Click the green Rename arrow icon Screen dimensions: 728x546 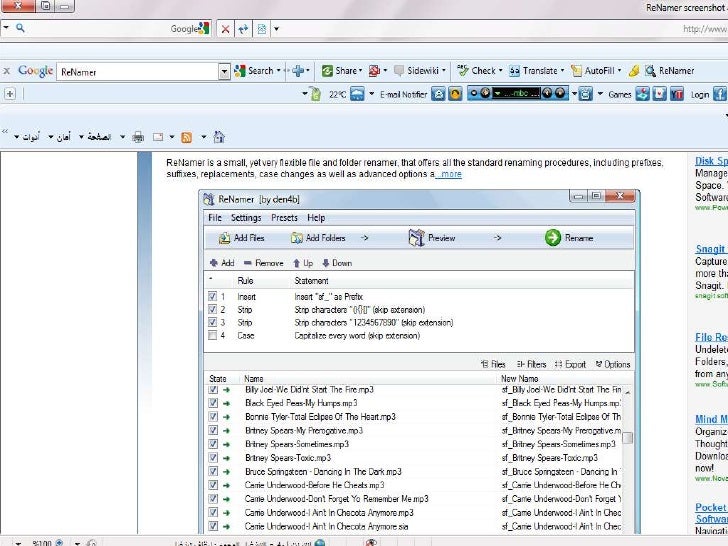[552, 238]
